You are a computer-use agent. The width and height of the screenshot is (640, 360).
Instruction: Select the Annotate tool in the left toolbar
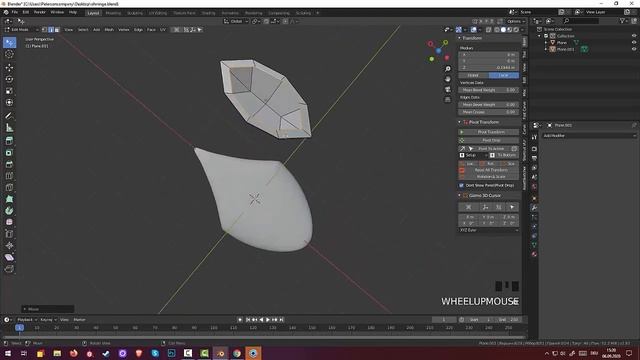[x=9, y=116]
